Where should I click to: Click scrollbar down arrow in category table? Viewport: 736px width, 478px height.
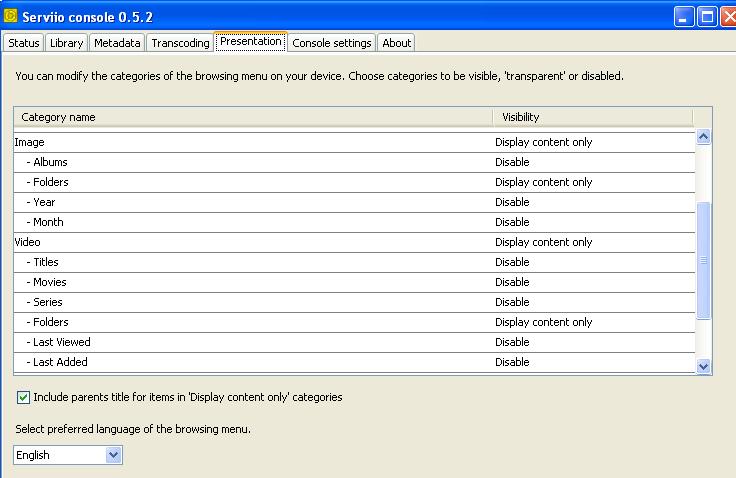click(703, 367)
